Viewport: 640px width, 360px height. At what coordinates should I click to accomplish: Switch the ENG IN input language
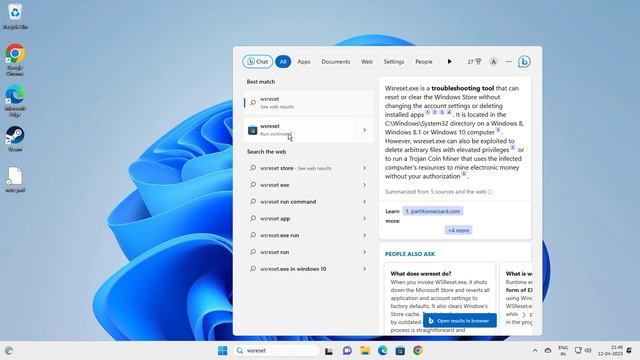[563, 351]
